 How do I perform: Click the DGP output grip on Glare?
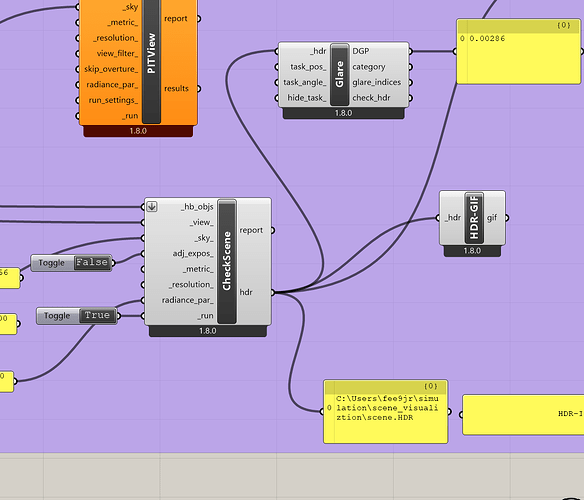410,51
